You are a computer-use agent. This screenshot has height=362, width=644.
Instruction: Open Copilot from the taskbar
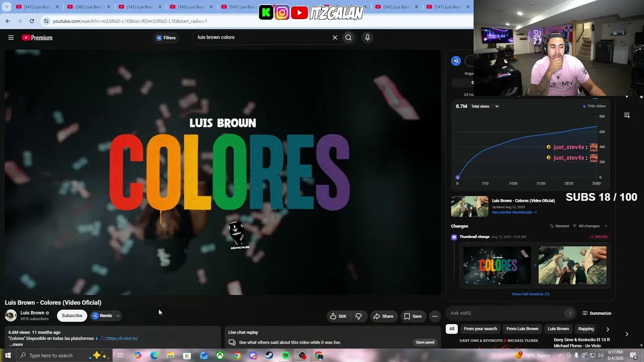(137, 355)
